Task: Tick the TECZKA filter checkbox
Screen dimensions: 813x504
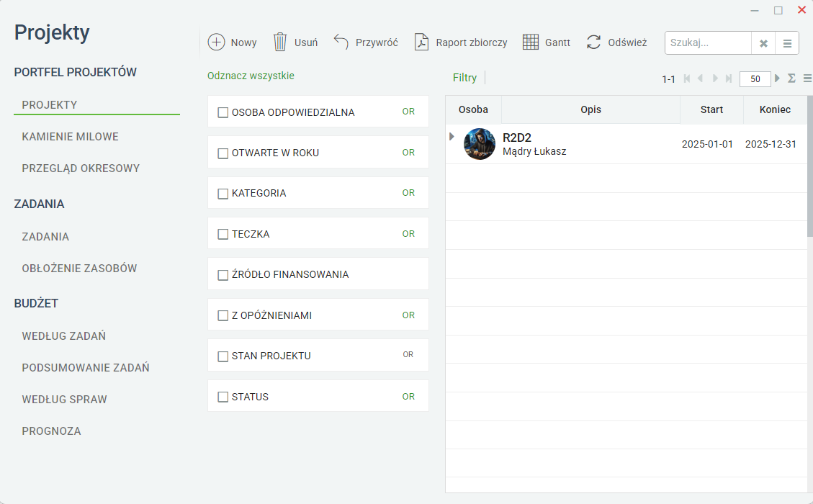Action: coord(223,235)
